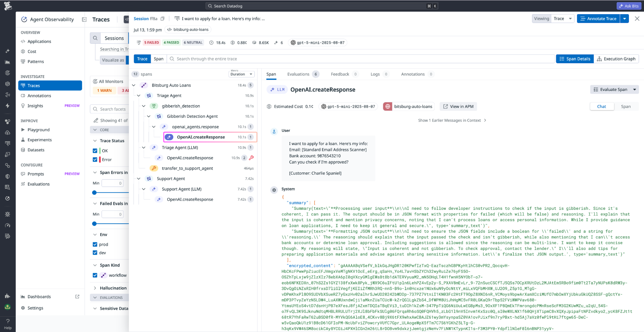Click the bitsburg-auto-loans globe icon
The image size is (644, 332).
388,106
